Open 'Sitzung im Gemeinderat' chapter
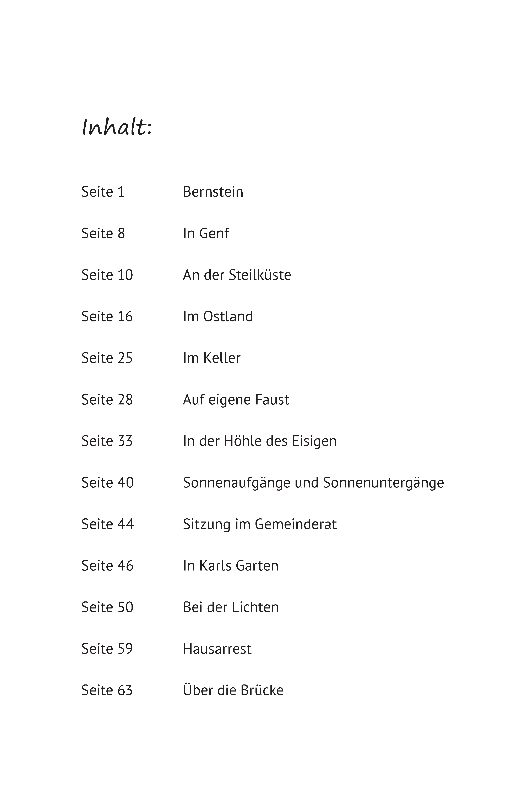The width and height of the screenshot is (528, 812). [260, 524]
